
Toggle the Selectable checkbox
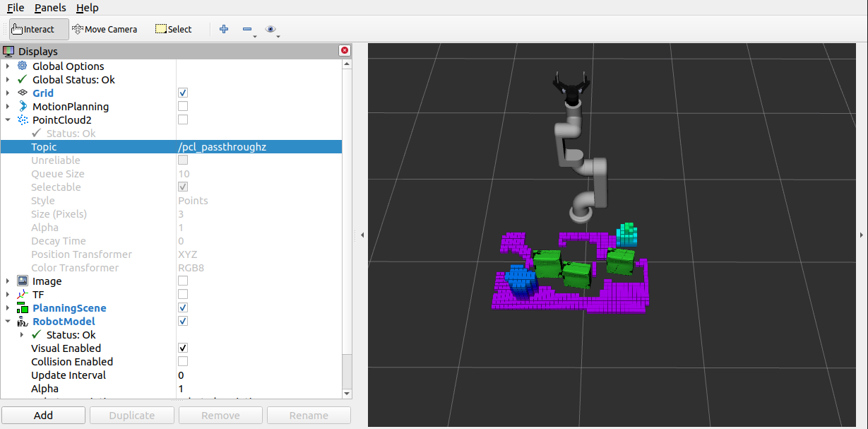(x=183, y=187)
